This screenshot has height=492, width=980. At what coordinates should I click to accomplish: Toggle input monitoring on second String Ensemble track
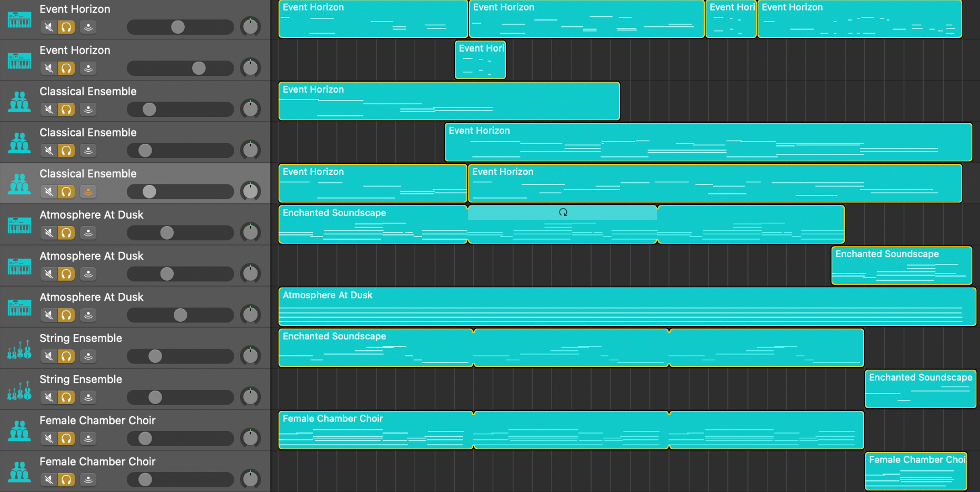[x=88, y=397]
